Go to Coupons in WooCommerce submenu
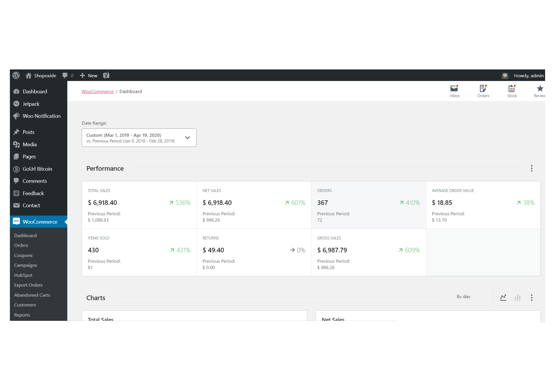The image size is (555, 392). coord(23,255)
